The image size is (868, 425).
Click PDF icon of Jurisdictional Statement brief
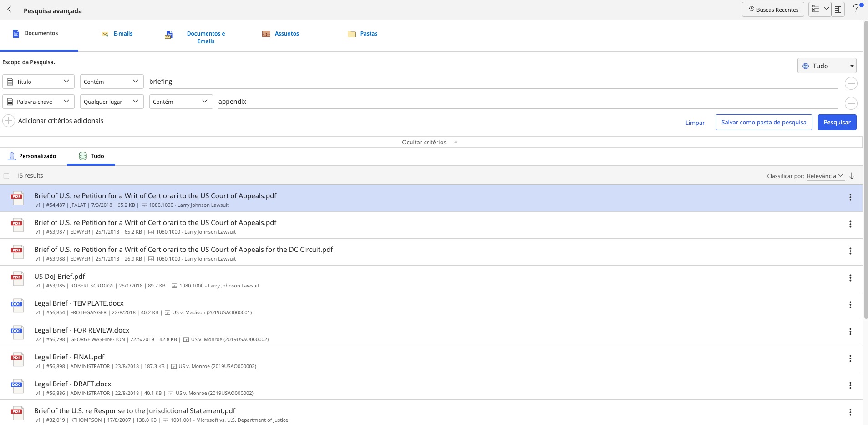pos(17,413)
